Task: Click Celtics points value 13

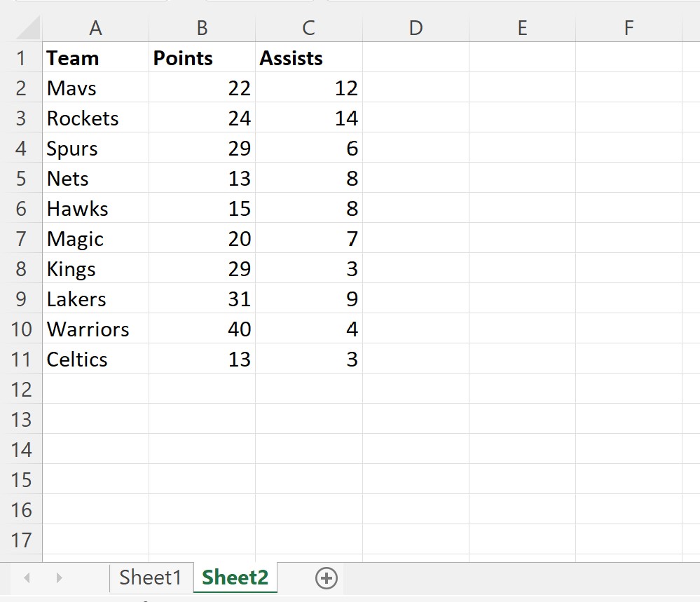Action: click(203, 359)
